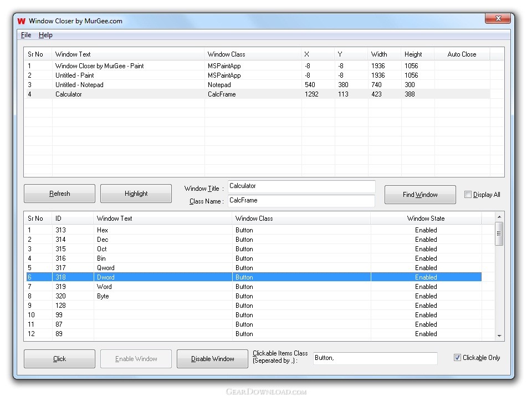The width and height of the screenshot is (532, 396).
Task: Click the X column header
Action: click(318, 54)
